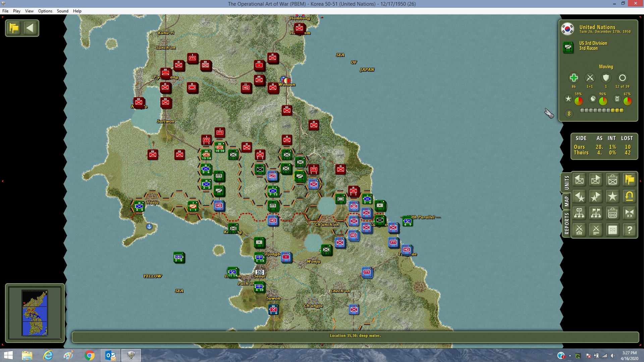The image size is (644, 362).
Task: Click the 96% readiness pie gauge
Action: [603, 101]
